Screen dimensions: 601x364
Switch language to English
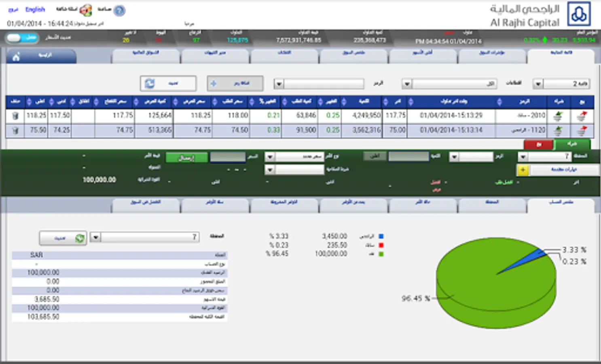(x=35, y=9)
